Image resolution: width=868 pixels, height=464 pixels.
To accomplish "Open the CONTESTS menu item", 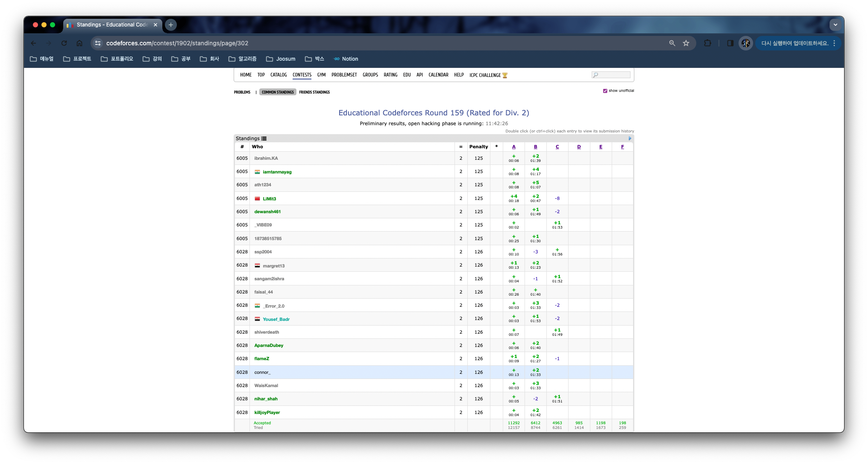I will pyautogui.click(x=302, y=75).
